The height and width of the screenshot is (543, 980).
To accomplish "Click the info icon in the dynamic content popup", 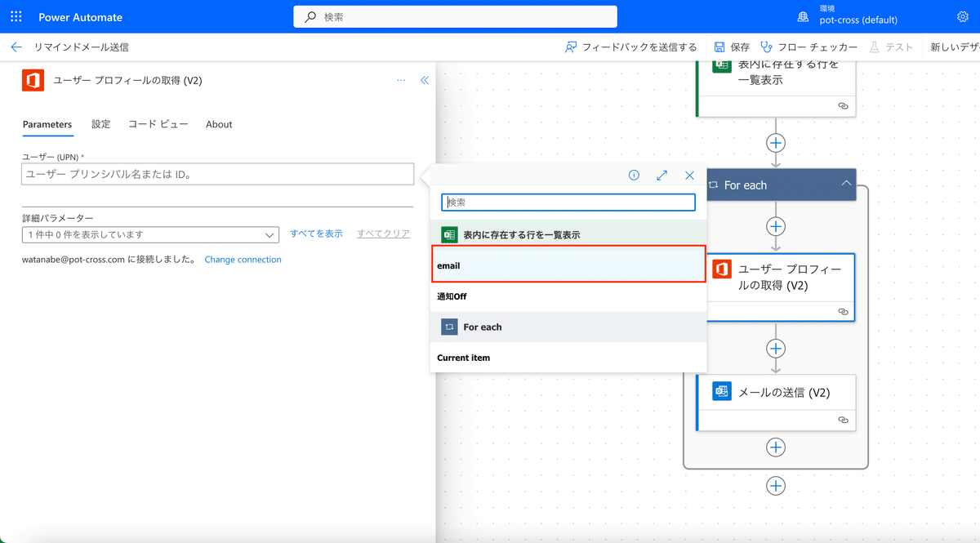I will tap(634, 176).
